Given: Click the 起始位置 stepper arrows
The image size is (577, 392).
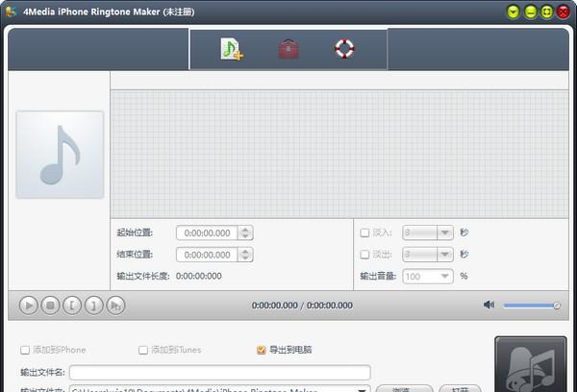Looking at the screenshot, I should pos(245,233).
